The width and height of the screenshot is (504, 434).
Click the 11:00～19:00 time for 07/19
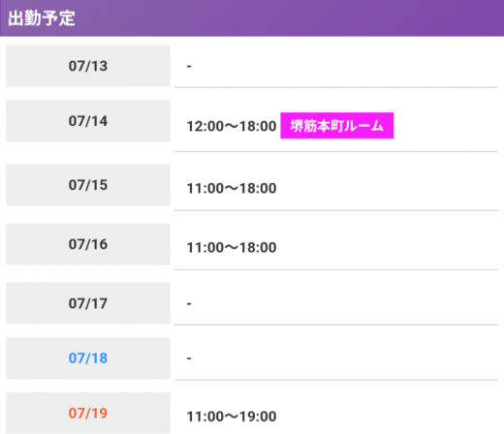(x=232, y=417)
